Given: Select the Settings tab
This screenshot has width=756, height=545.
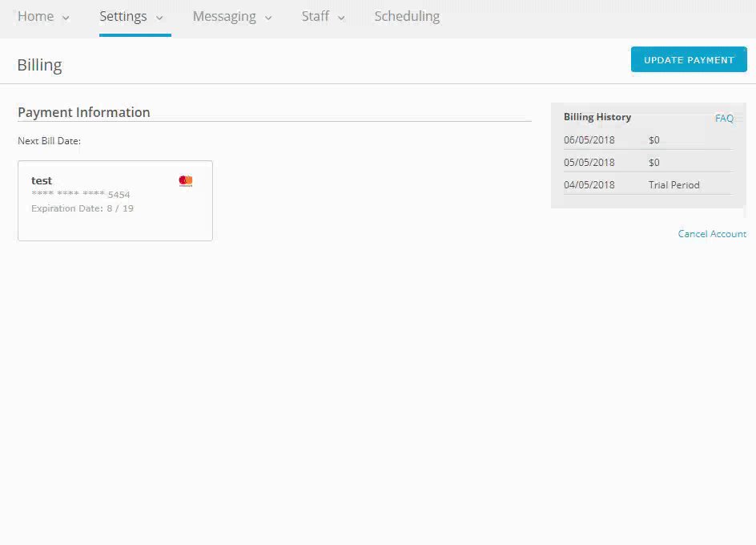Looking at the screenshot, I should click(x=123, y=16).
